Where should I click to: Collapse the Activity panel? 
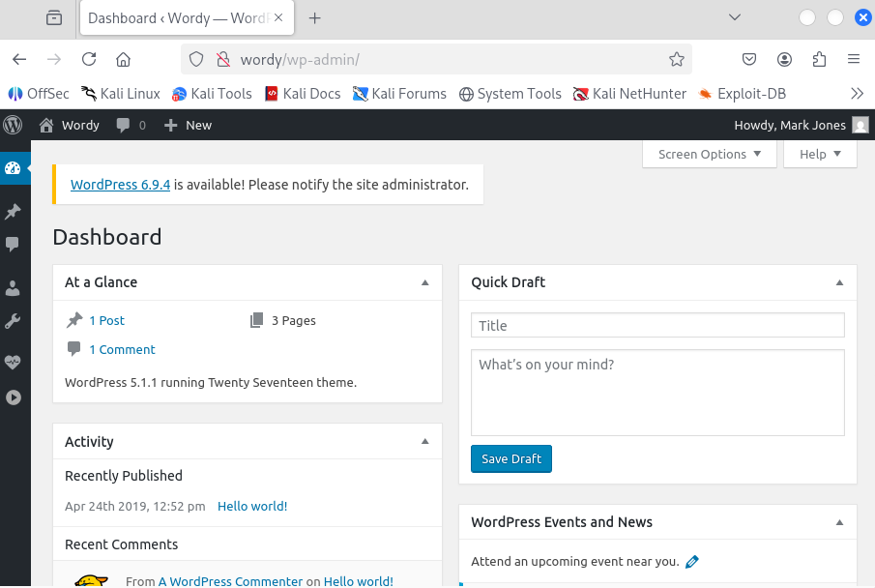click(x=424, y=442)
